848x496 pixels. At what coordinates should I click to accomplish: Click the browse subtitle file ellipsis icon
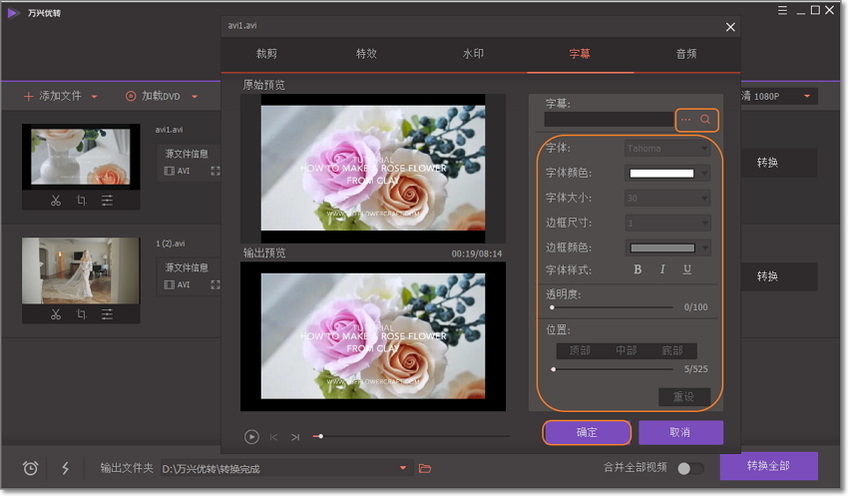pyautogui.click(x=686, y=120)
